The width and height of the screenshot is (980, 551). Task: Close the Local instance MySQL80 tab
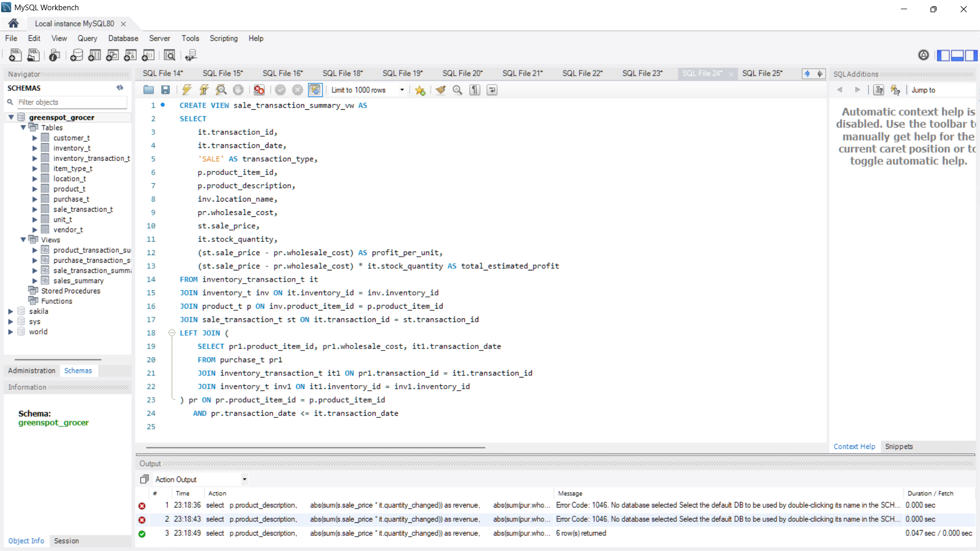coord(124,23)
